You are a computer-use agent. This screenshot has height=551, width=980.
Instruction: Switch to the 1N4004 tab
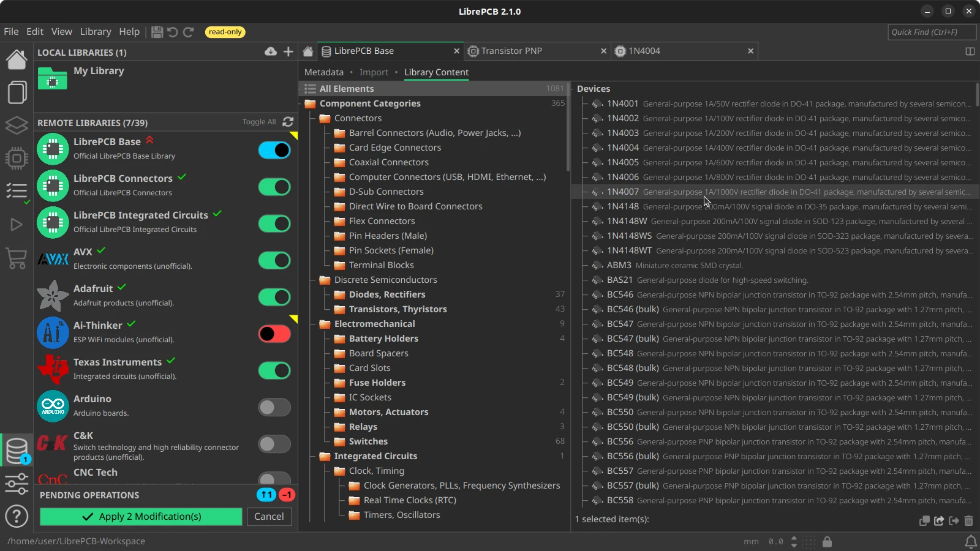tap(685, 51)
